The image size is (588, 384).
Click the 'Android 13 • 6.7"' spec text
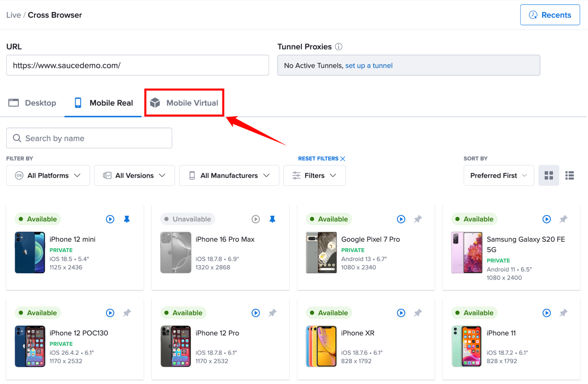point(364,259)
